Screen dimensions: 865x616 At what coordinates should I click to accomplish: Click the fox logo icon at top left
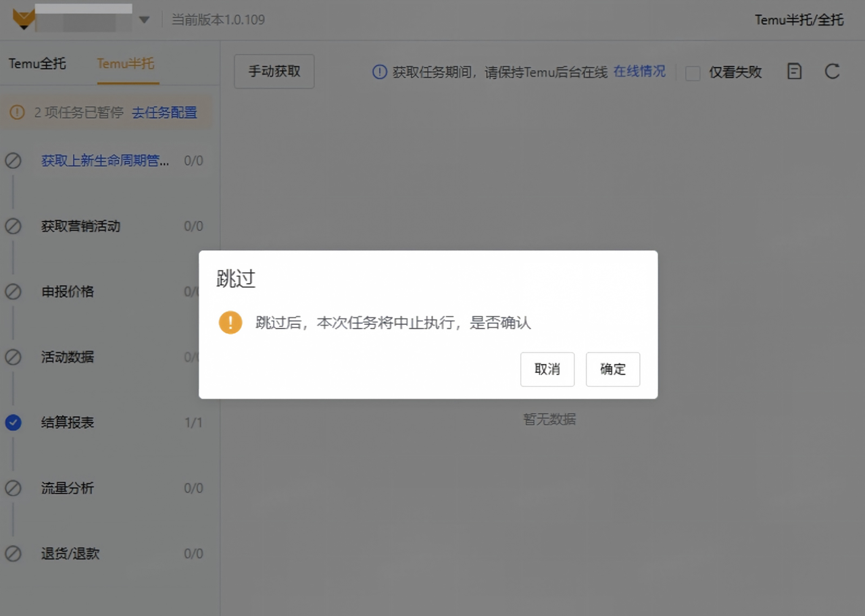[x=24, y=20]
